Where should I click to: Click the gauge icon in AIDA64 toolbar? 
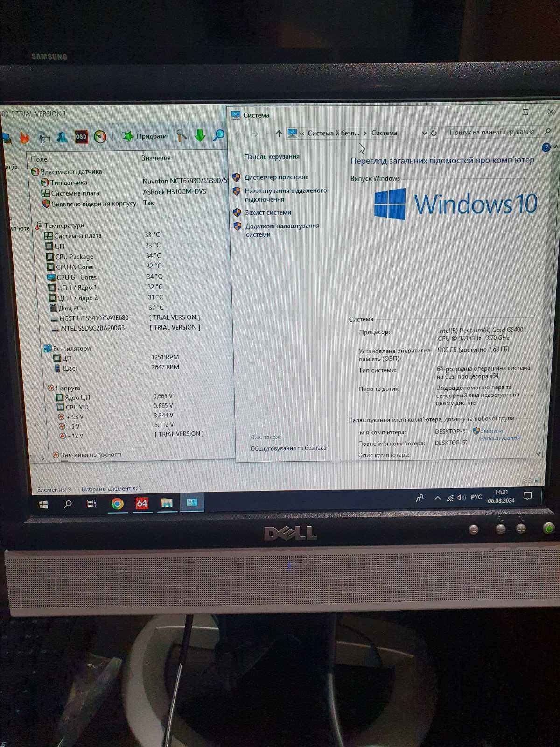tap(100, 137)
